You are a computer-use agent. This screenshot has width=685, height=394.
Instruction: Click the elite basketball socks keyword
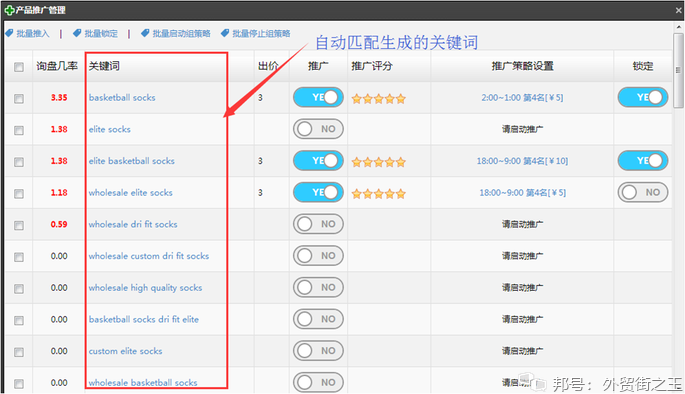[131, 161]
